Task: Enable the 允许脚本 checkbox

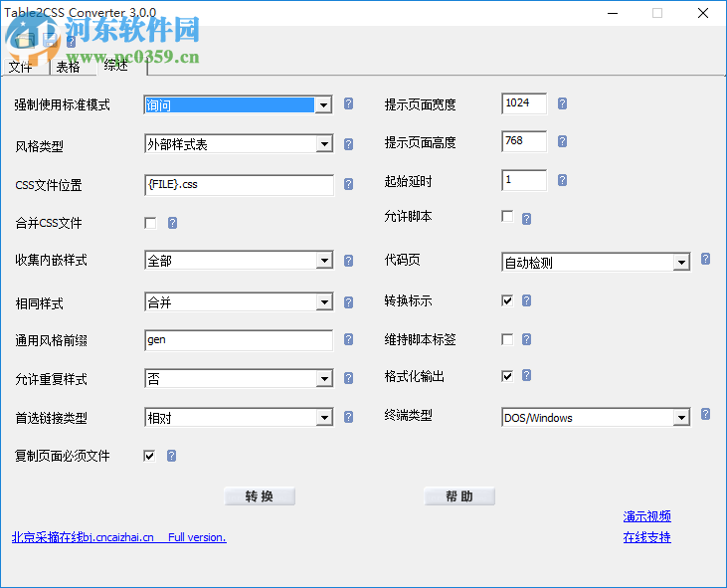Action: coord(507,216)
